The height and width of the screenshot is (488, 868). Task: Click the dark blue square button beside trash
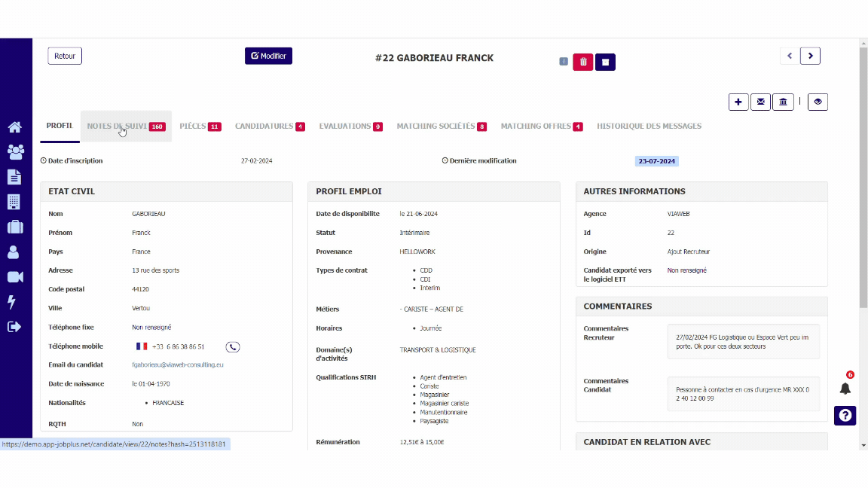[605, 62]
